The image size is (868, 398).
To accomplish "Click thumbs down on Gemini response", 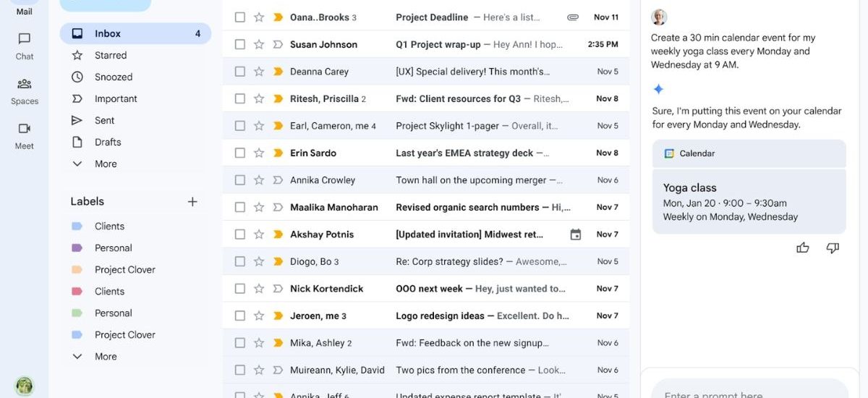I will click(x=833, y=248).
